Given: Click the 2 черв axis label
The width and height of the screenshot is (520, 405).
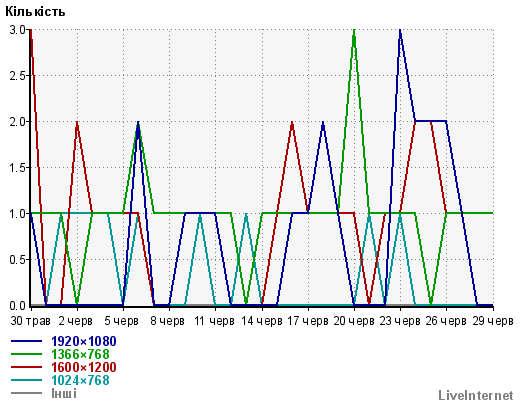Looking at the screenshot, I should (76, 321).
